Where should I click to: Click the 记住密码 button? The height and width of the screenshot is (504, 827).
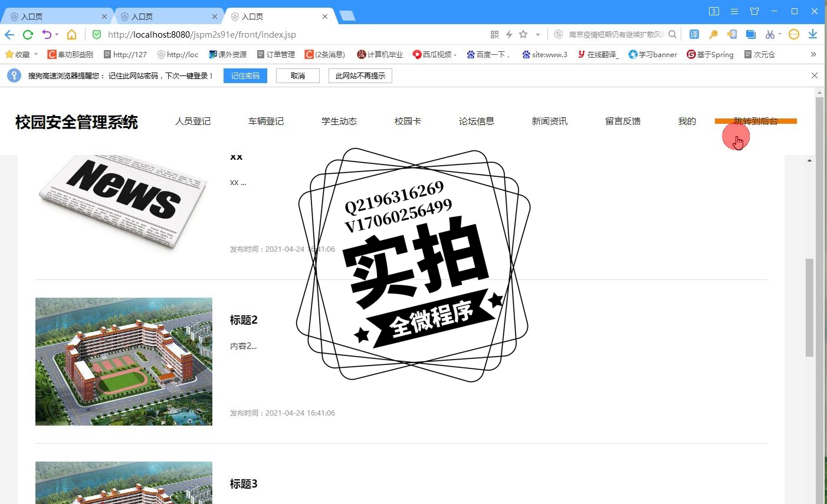click(245, 75)
